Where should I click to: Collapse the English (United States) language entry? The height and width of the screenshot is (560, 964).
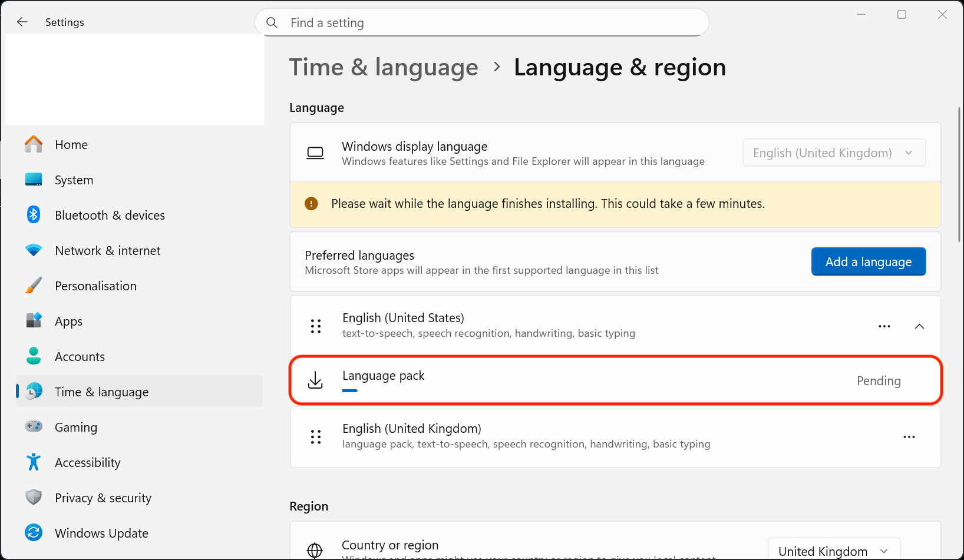pyautogui.click(x=919, y=326)
